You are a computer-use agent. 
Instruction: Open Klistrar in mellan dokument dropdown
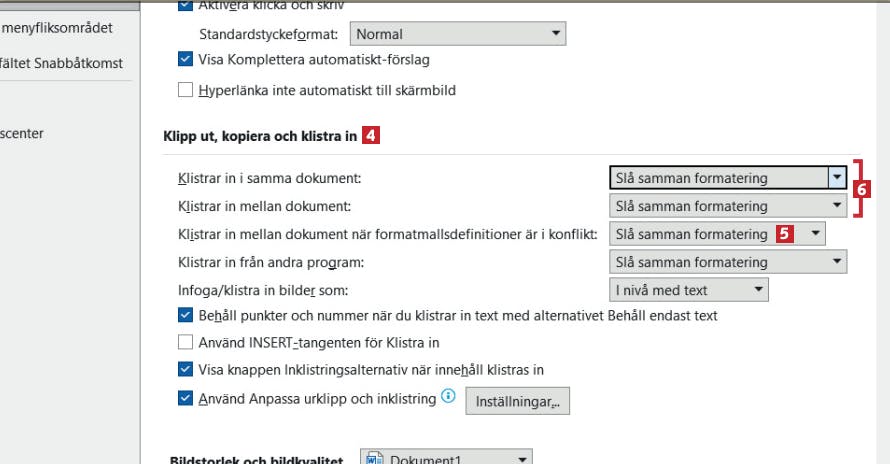coord(728,206)
